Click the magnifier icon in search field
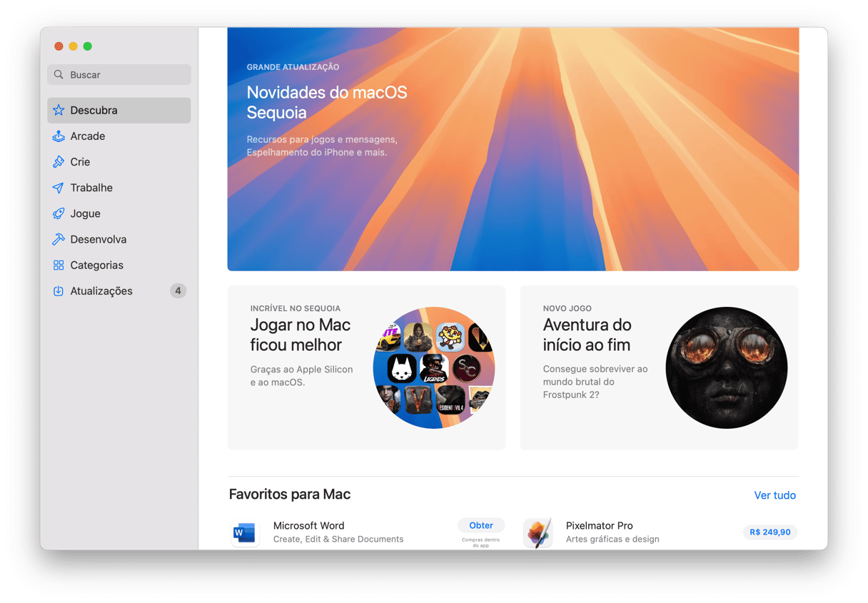 (59, 74)
